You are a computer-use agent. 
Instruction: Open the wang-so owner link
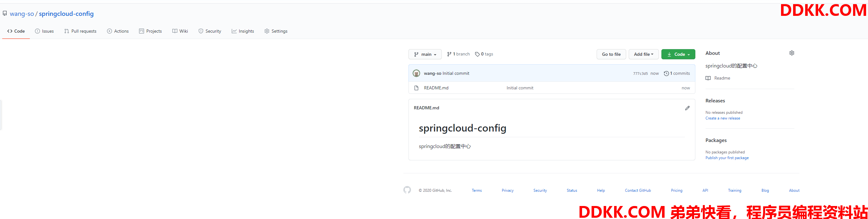(22, 14)
